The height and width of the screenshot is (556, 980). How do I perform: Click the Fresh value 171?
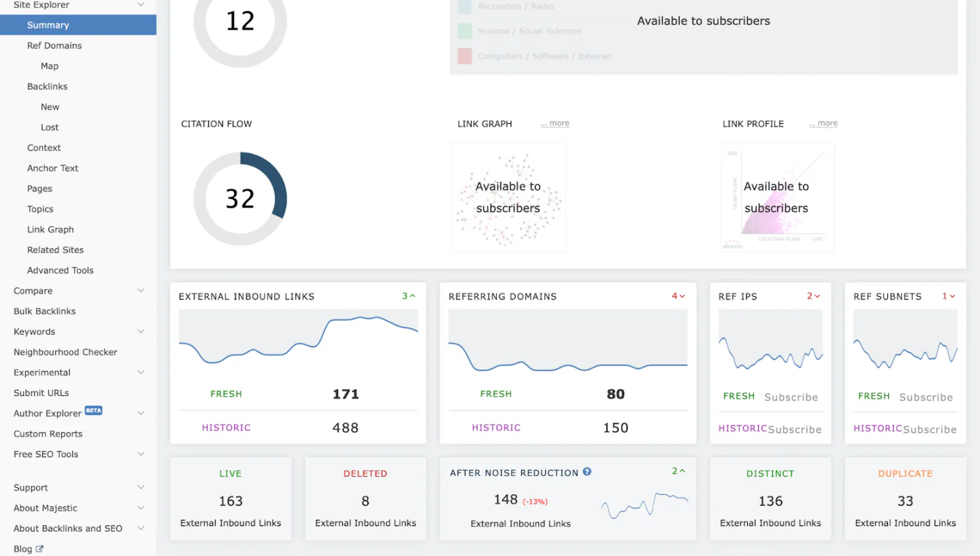346,394
